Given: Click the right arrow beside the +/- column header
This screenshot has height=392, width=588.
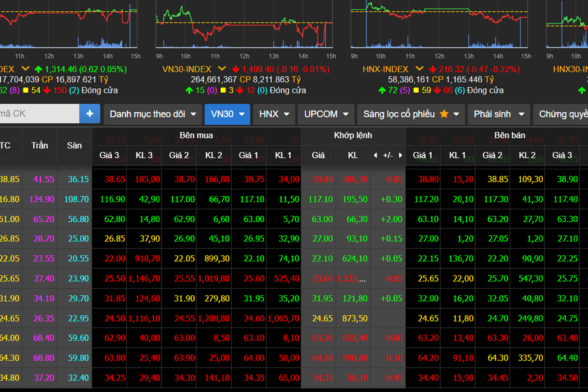Looking at the screenshot, I should click(x=400, y=155).
